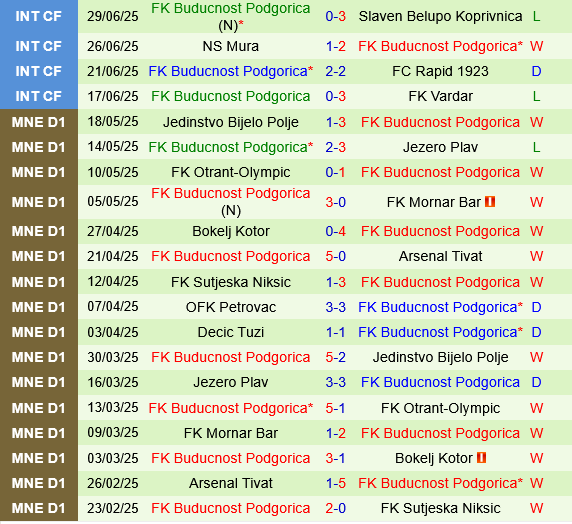Screen dimensions: 572x524
Task: Open Slaven Belupo Koprivnica team link
Action: click(x=440, y=16)
